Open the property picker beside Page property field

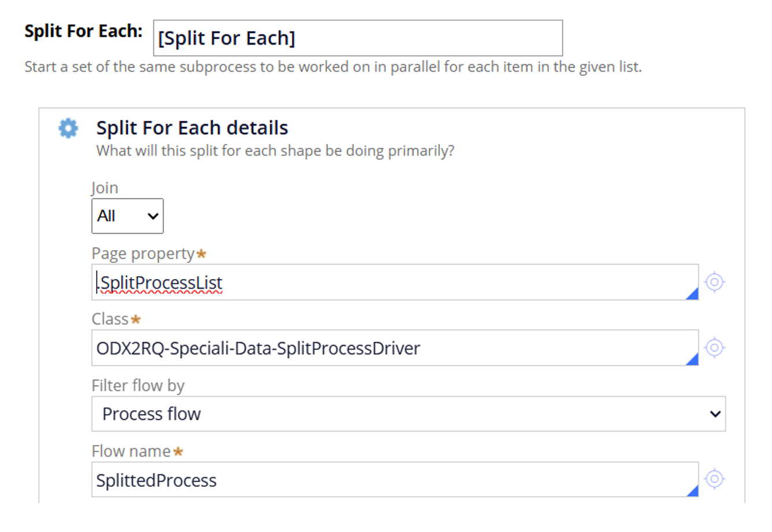point(715,282)
